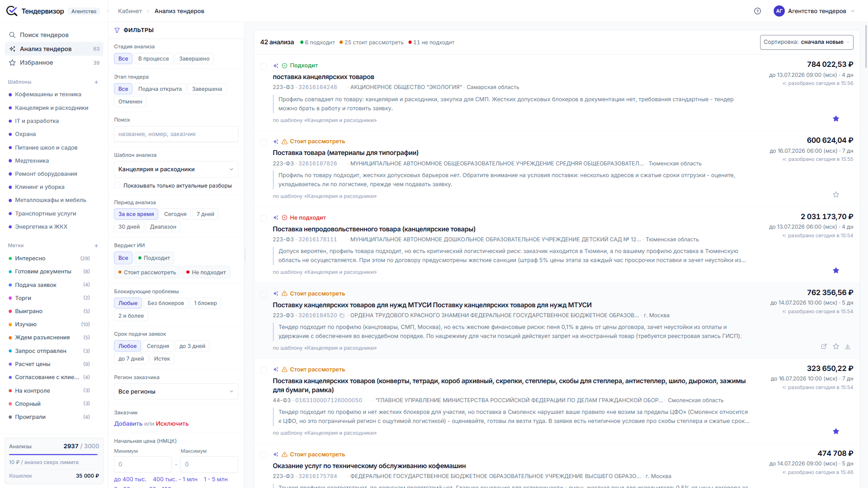The width and height of the screenshot is (868, 488).
Task: Add a new template with plus icon
Action: [96, 82]
